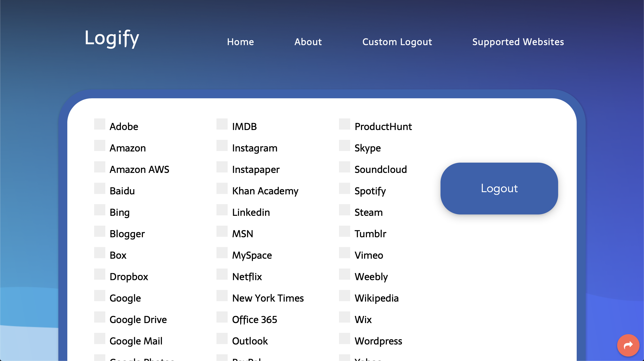Open Supported Websites page
Viewport: 644px width, 361px height.
tap(518, 42)
